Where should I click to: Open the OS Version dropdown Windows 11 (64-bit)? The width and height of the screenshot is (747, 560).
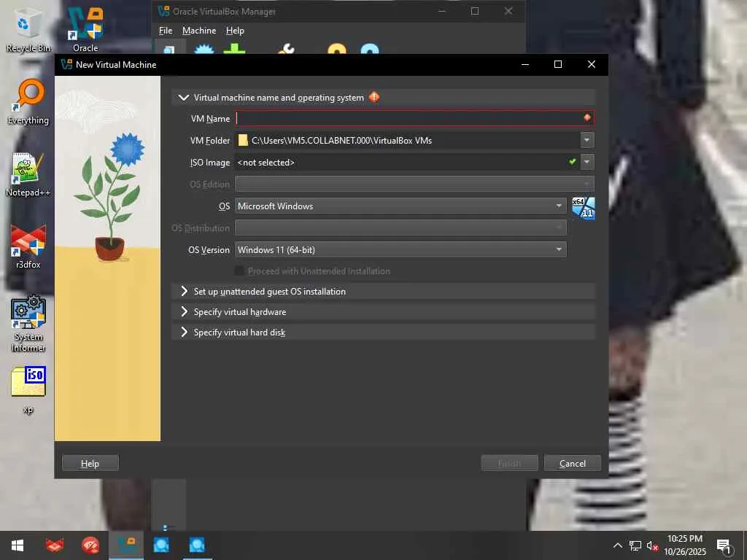[400, 249]
